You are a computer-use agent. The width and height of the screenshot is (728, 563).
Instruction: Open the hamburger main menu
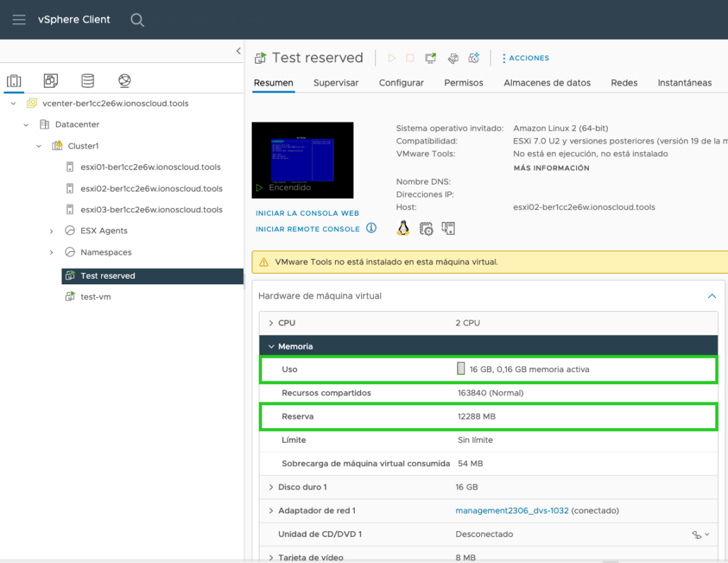tap(19, 20)
